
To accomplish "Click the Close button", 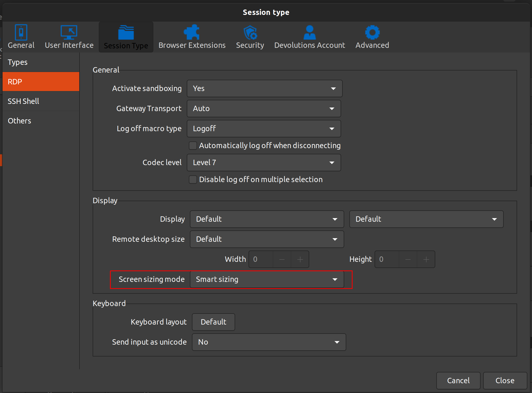I will coord(505,381).
